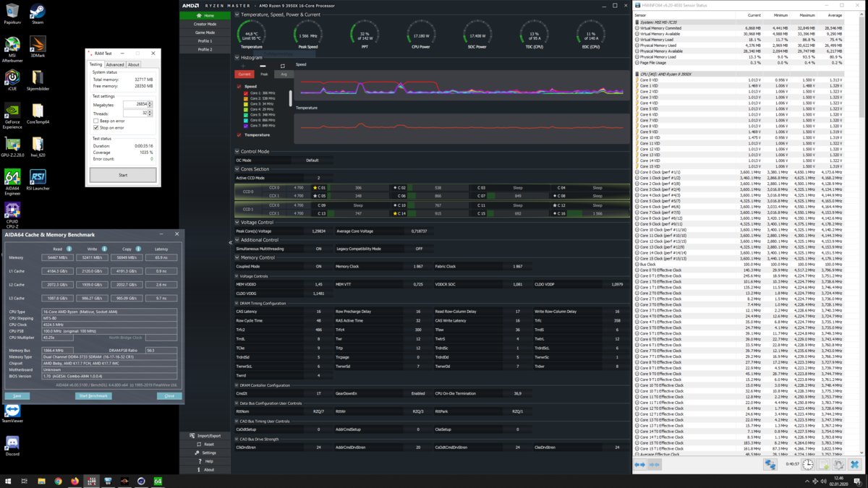This screenshot has width=868, height=488.
Task: Click the Memory Read info icon in AIDA64
Action: [69, 249]
